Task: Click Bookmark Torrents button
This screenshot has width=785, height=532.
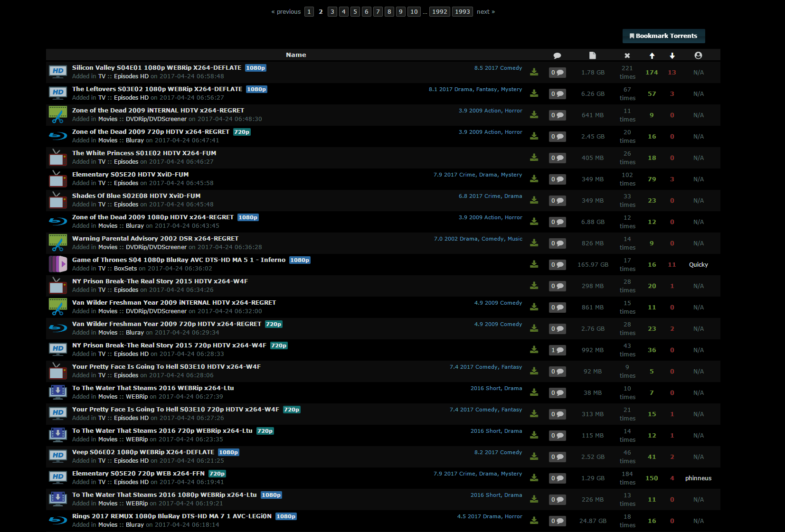Action: pyautogui.click(x=663, y=36)
